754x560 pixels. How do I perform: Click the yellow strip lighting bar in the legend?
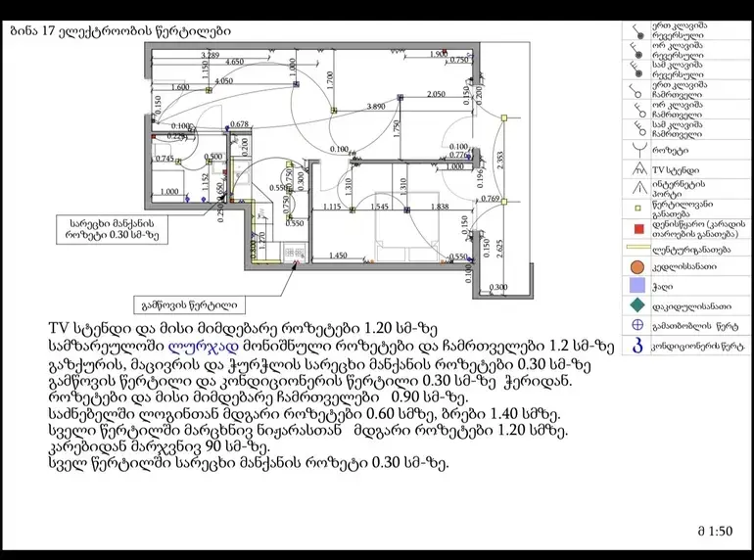[x=638, y=248]
